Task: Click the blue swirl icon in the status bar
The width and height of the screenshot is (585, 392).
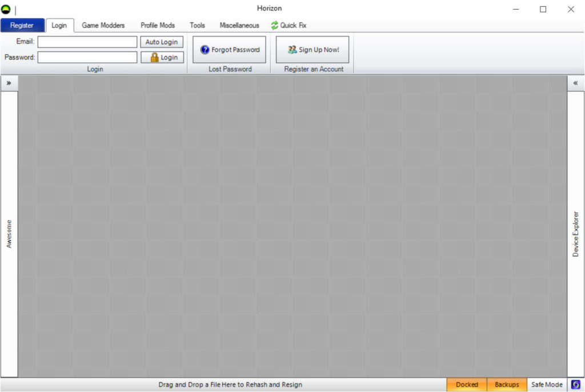Action: pos(576,385)
